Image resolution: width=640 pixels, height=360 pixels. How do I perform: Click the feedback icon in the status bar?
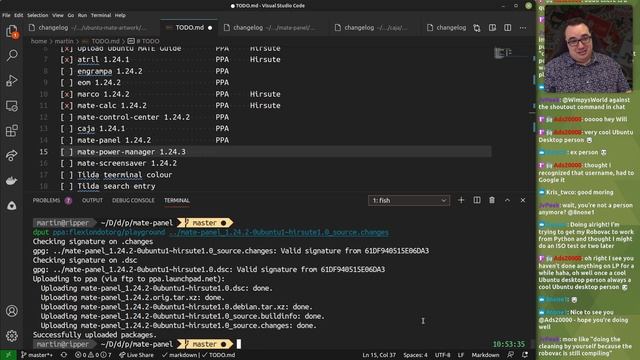point(511,355)
